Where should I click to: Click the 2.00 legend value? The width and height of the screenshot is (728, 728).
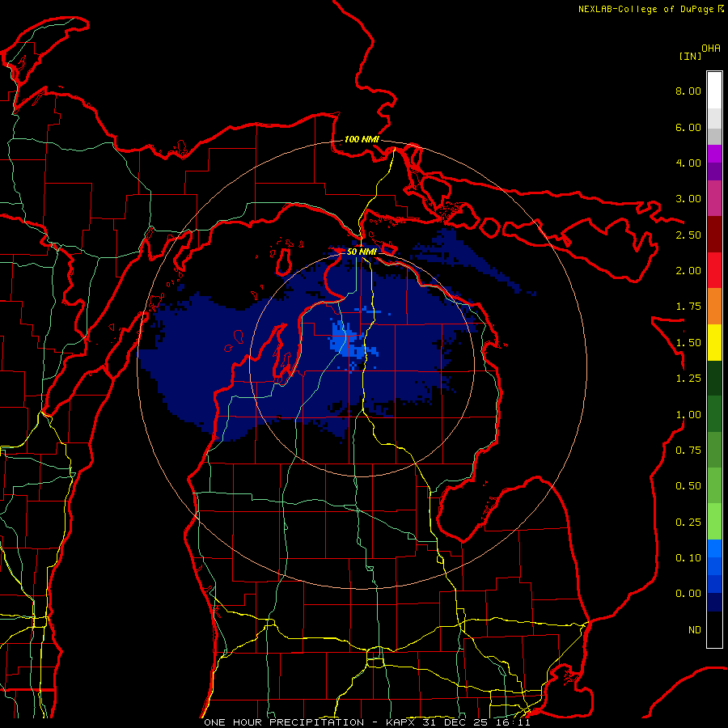point(688,271)
